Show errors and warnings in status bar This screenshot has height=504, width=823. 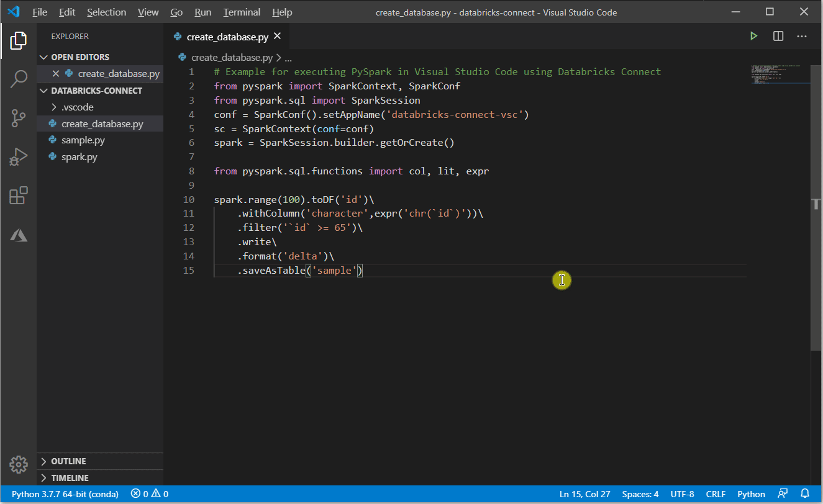click(x=150, y=494)
